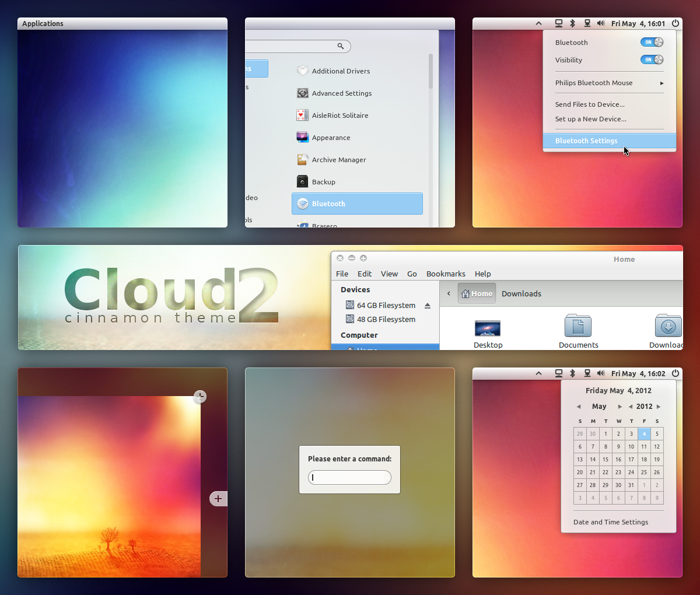Viewport: 700px width, 595px height.
Task: Collapse the panel with the up chevron
Action: point(538,23)
